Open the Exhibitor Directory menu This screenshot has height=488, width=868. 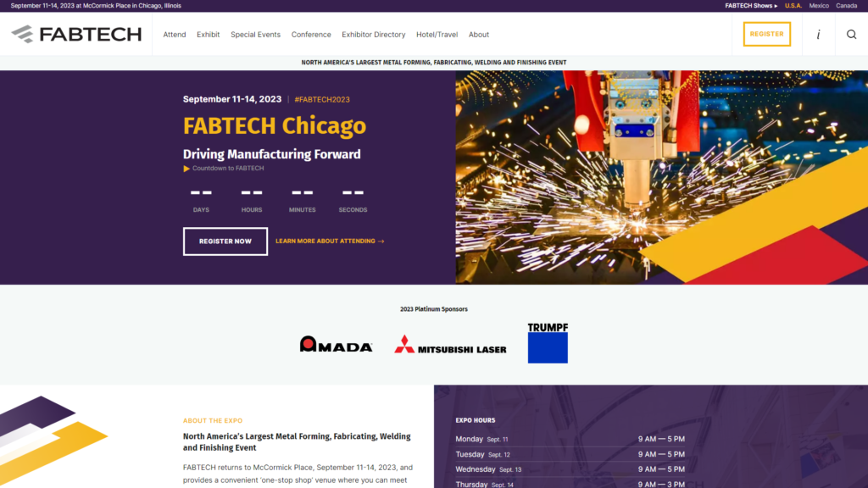pos(373,34)
